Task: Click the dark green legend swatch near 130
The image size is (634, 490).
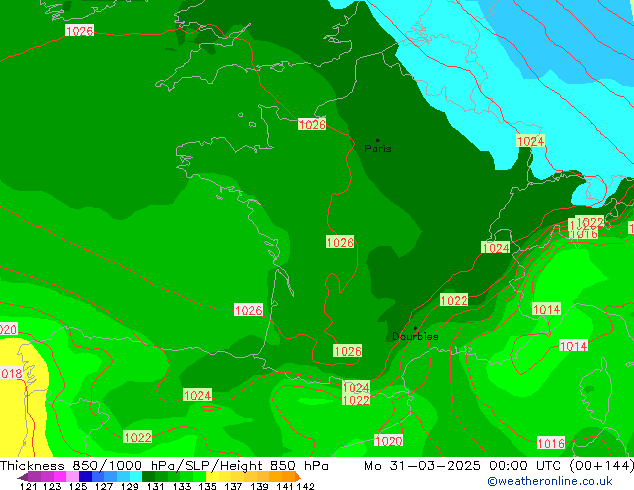Action: click(x=148, y=477)
